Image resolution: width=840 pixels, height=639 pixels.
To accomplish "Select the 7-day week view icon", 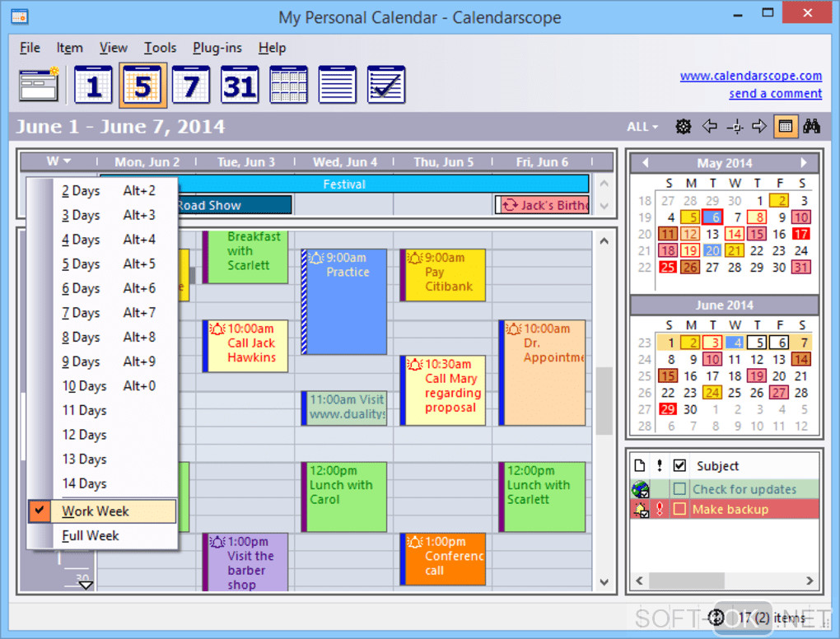I will tap(191, 85).
